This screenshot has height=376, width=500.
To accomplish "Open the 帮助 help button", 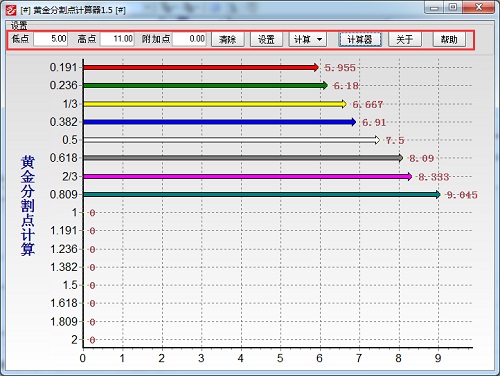I will 449,39.
